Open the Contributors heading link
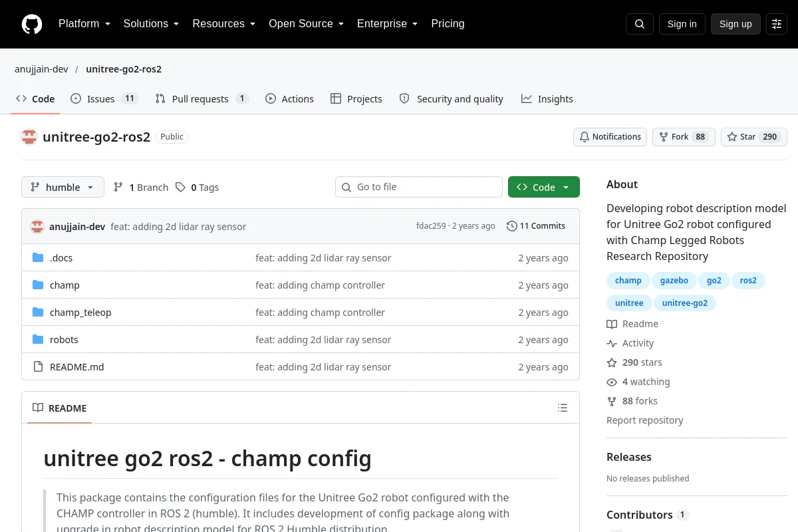Screen dimensions: 798x532 647,515
